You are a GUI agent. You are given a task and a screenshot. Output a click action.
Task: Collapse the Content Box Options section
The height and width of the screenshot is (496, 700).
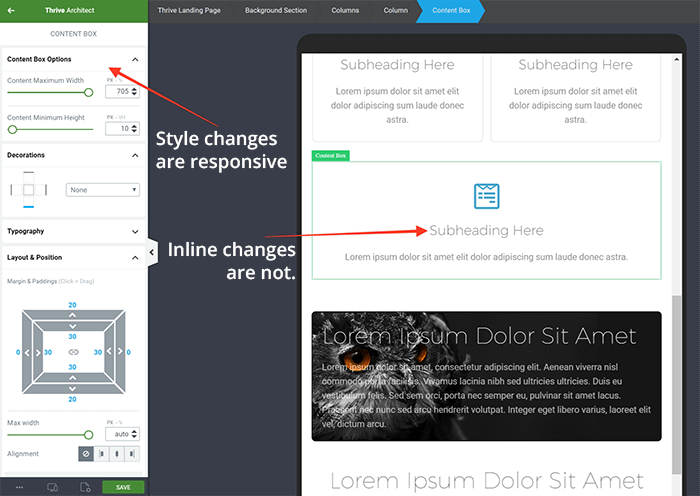pos(135,59)
